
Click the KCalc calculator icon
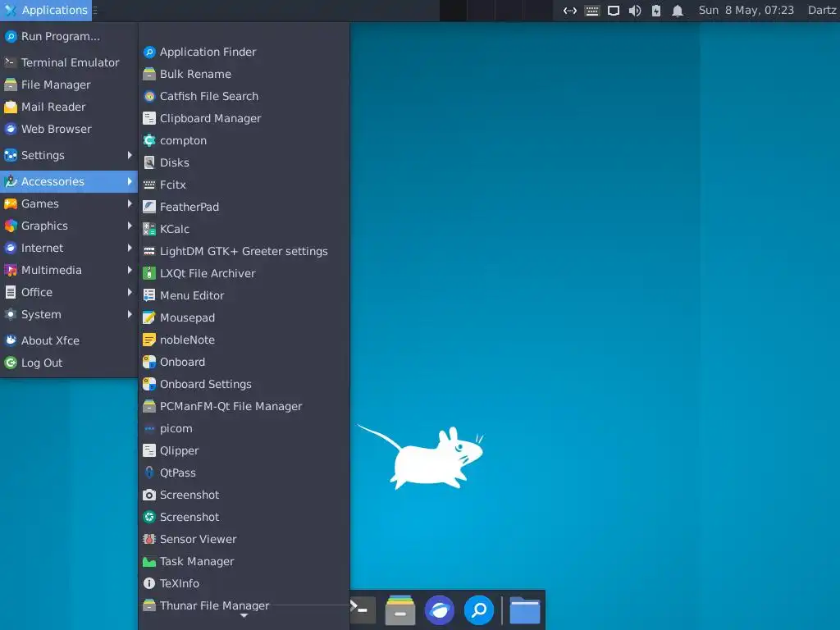coord(149,230)
